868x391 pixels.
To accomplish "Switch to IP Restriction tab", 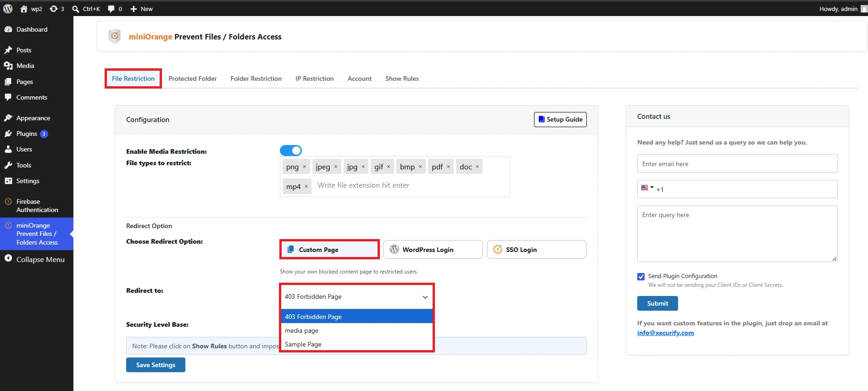I will (315, 78).
